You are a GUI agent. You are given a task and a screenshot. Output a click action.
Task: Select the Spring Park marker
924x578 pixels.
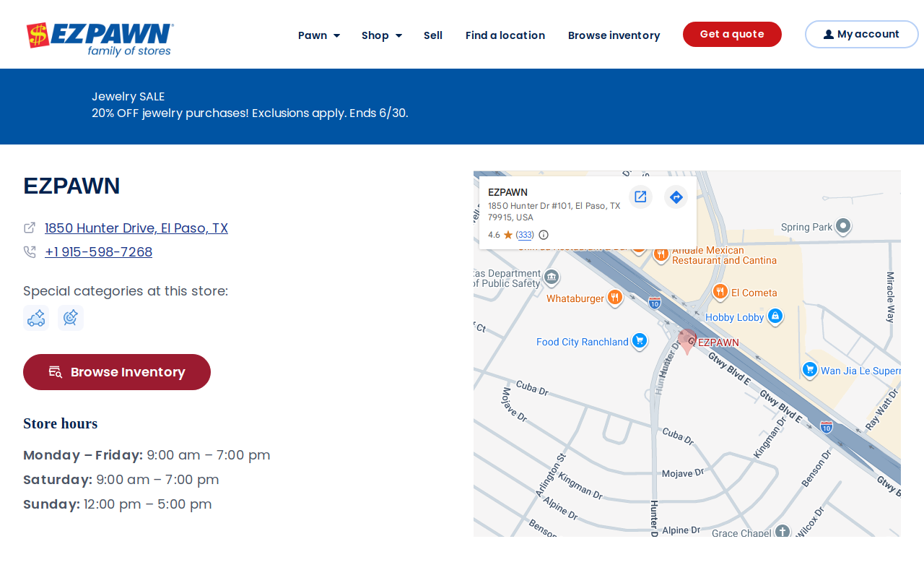click(x=843, y=226)
